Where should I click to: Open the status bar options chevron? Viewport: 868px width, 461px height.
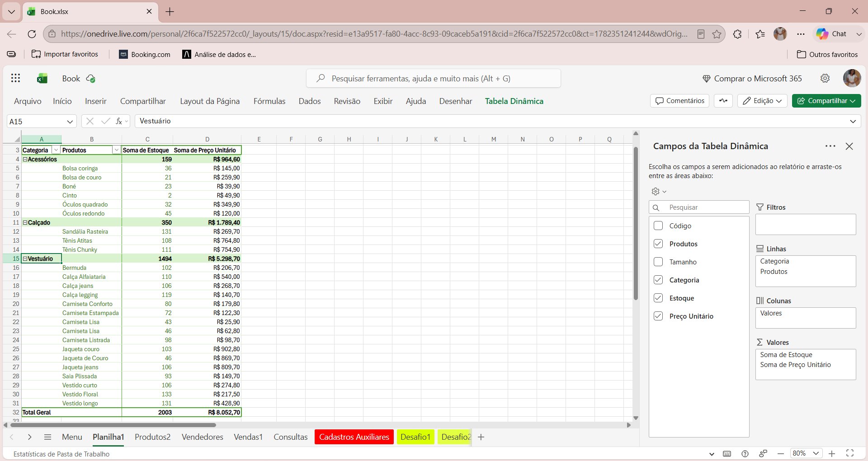pos(712,454)
